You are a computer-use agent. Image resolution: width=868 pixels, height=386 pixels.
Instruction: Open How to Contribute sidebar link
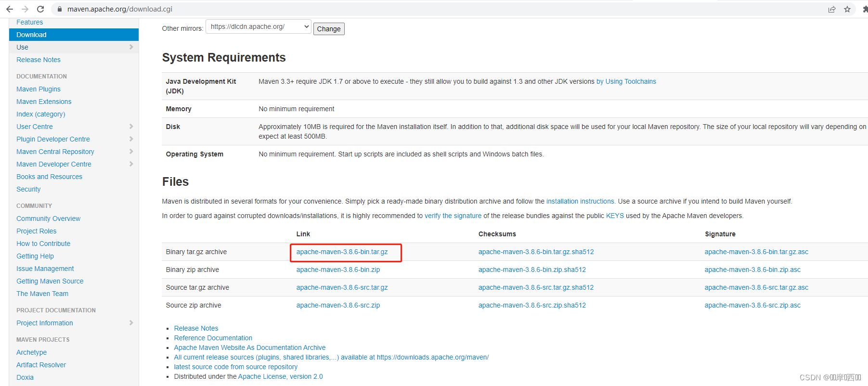point(43,244)
